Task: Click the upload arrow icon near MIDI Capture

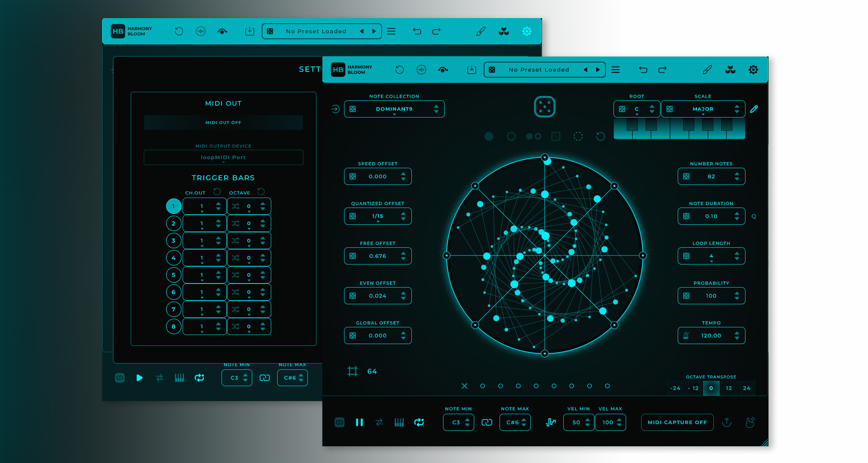Action: pos(727,422)
